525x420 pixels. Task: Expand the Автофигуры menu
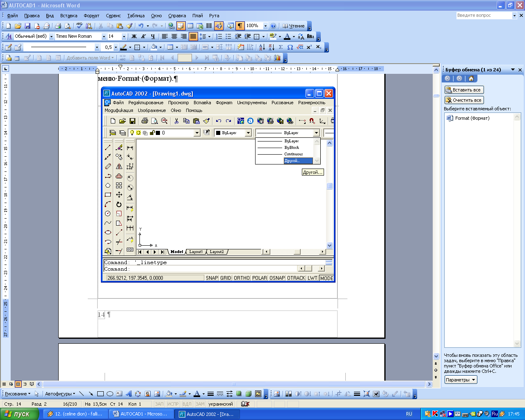click(x=60, y=394)
